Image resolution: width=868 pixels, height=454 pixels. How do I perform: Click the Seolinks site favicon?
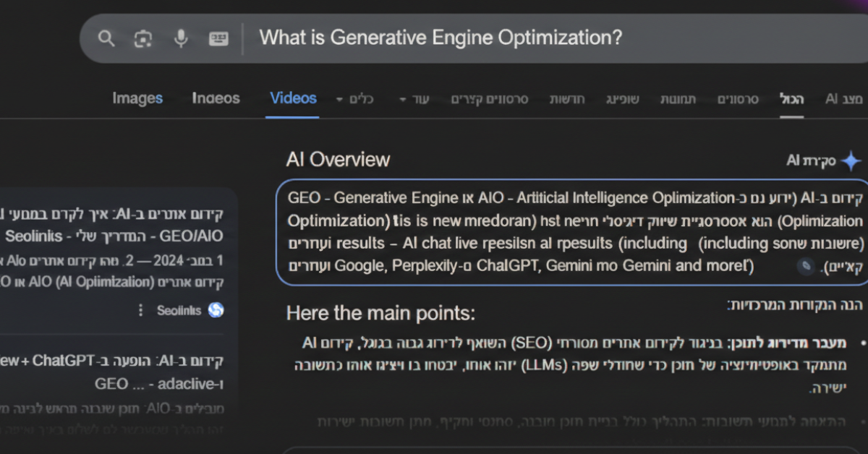[216, 310]
